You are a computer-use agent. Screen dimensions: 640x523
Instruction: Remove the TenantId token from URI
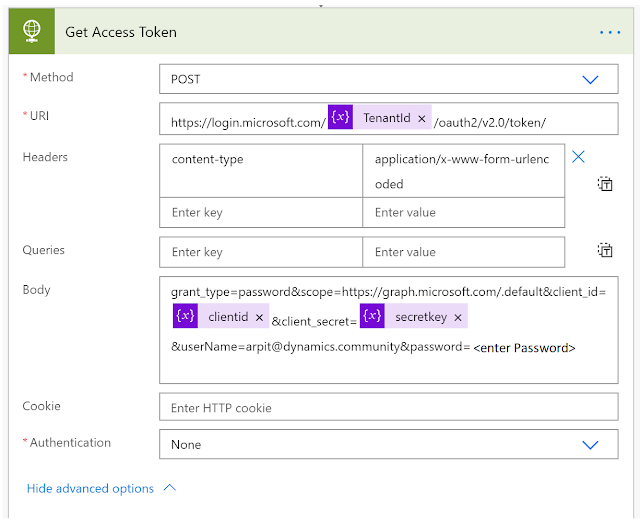[x=421, y=119]
